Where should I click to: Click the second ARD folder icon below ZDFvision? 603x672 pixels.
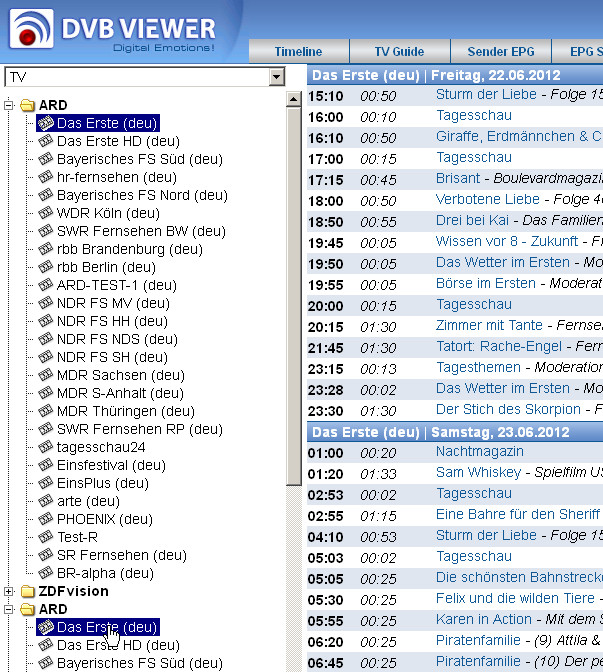(x=27, y=609)
